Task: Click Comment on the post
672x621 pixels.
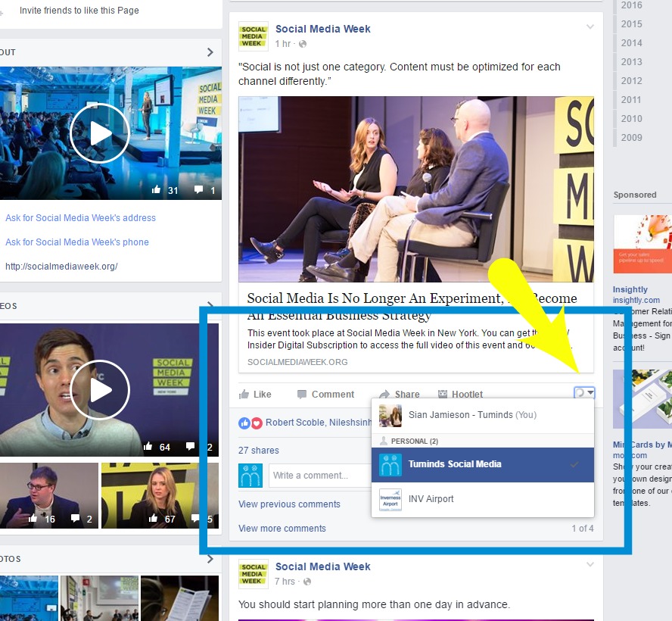Action: click(x=325, y=394)
